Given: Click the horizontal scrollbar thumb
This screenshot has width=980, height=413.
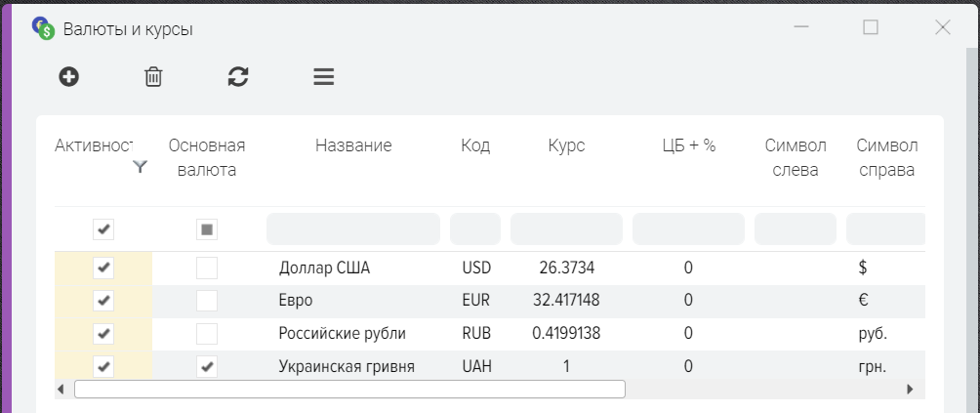Looking at the screenshot, I should click(349, 389).
